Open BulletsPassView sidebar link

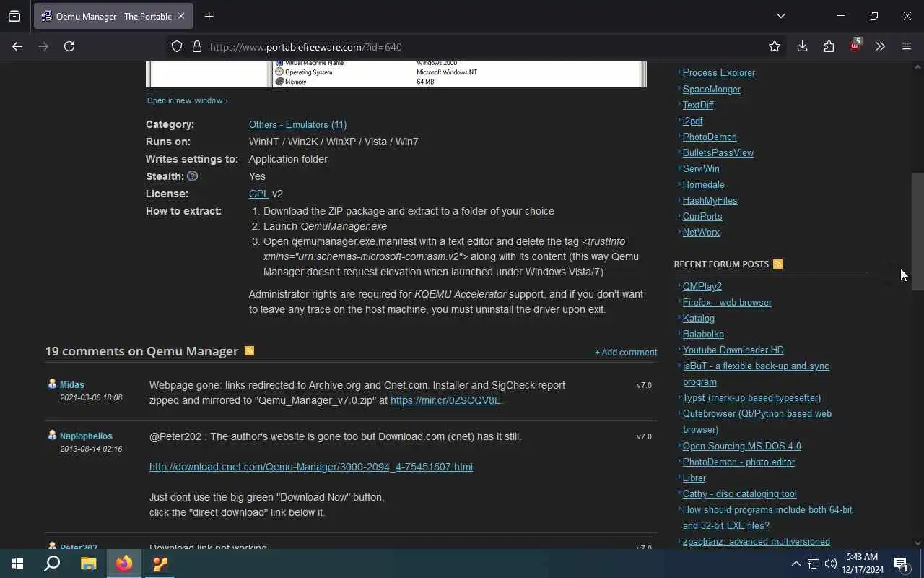[x=718, y=152]
